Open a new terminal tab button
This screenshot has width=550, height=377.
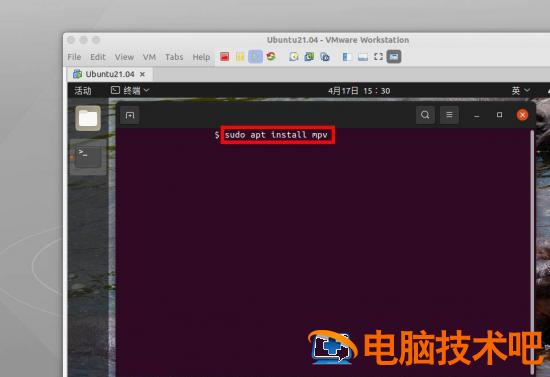(130, 115)
